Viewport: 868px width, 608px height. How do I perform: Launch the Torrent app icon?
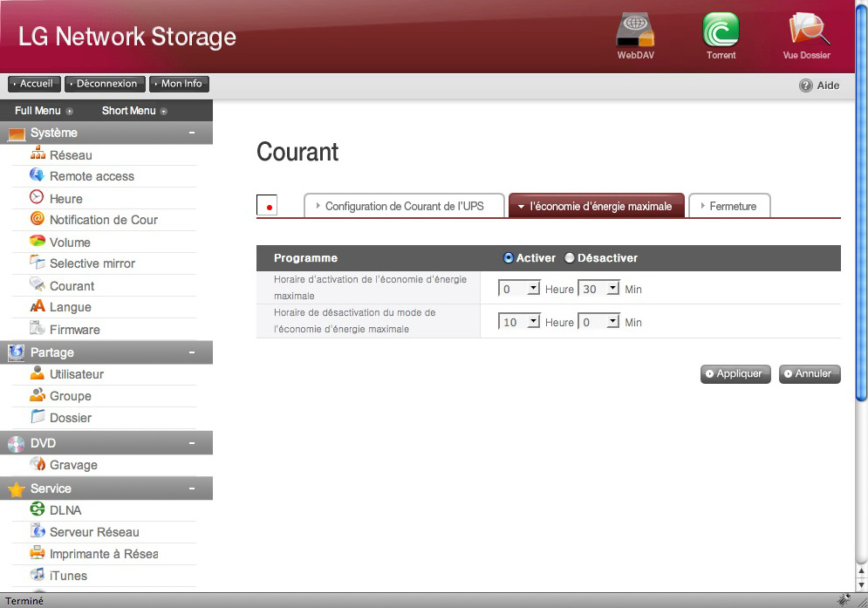click(x=721, y=31)
